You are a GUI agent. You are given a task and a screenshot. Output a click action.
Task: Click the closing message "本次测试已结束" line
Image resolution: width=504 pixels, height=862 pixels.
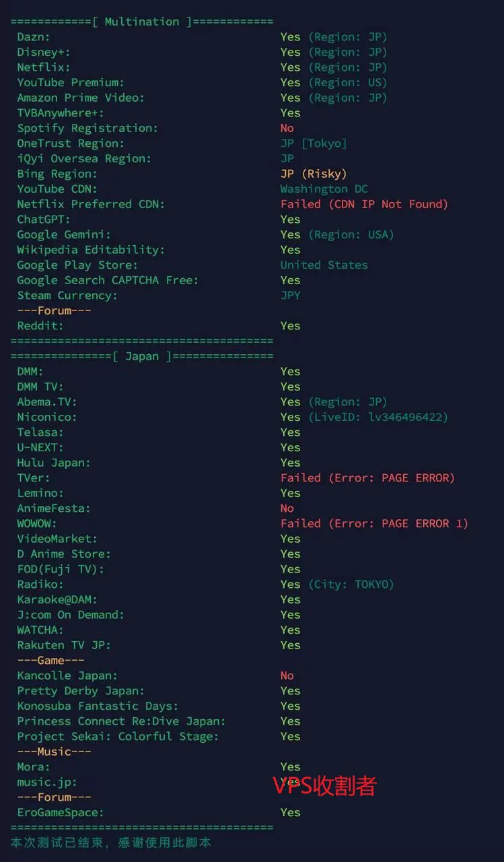coord(111,842)
